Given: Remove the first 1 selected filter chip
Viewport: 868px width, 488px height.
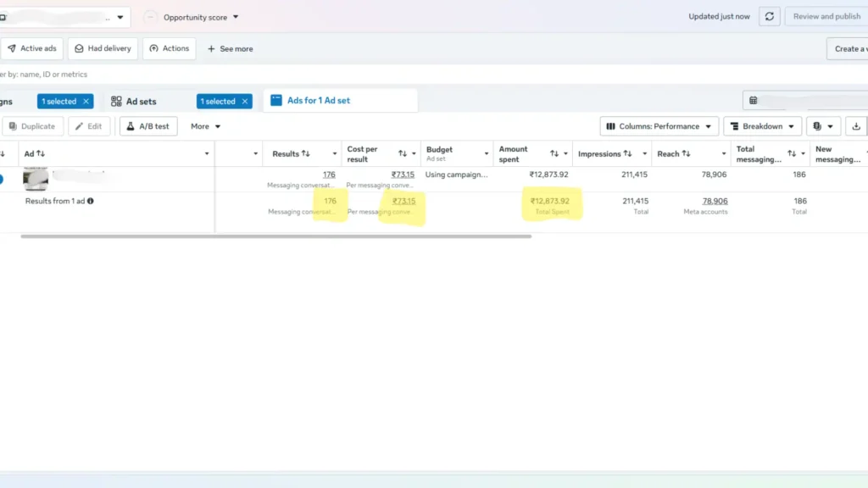Looking at the screenshot, I should (x=86, y=102).
